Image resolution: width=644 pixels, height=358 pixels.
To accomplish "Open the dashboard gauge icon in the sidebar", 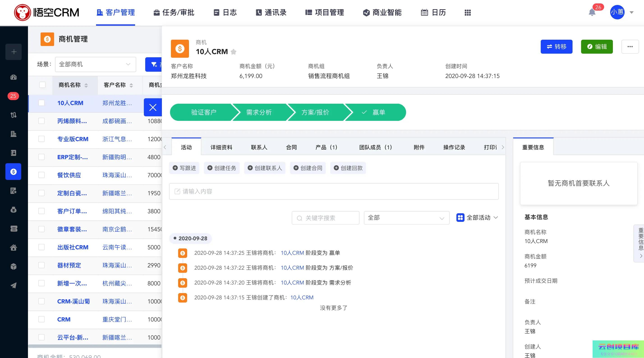I will (x=14, y=77).
